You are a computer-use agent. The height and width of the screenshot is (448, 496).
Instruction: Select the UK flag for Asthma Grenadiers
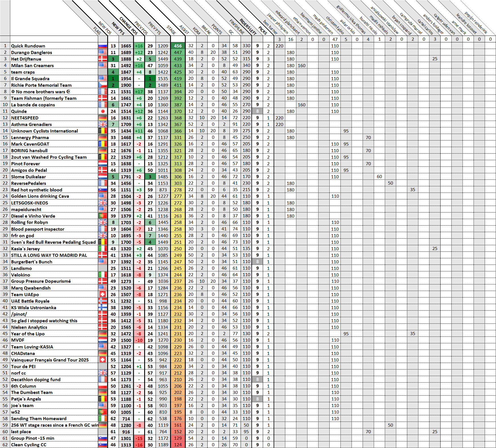[102, 124]
